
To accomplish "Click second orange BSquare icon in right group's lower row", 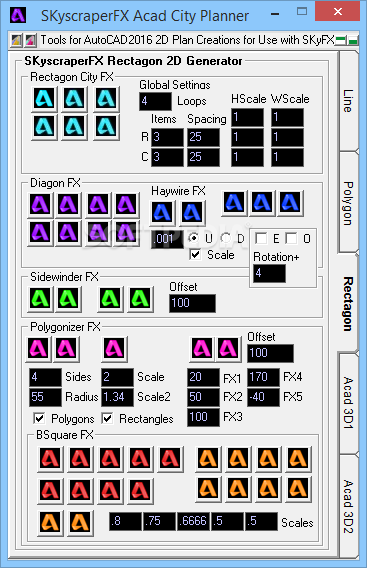I will pos(238,489).
